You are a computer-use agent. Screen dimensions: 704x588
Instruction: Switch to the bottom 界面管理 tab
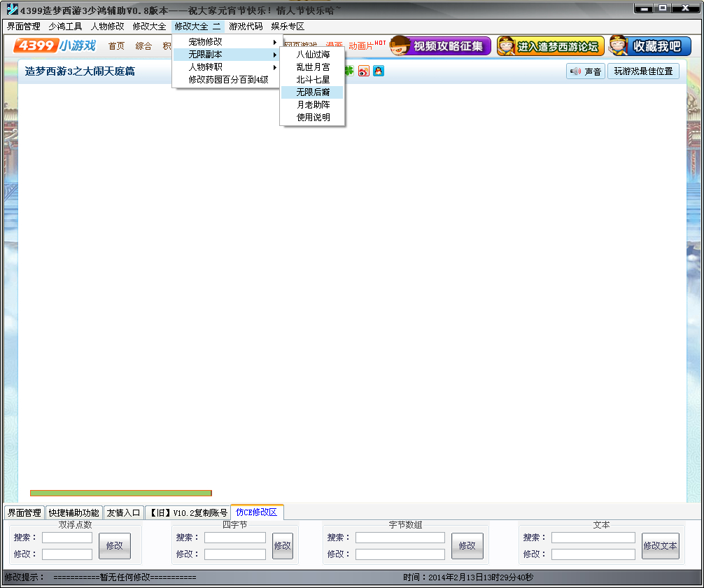(x=24, y=512)
